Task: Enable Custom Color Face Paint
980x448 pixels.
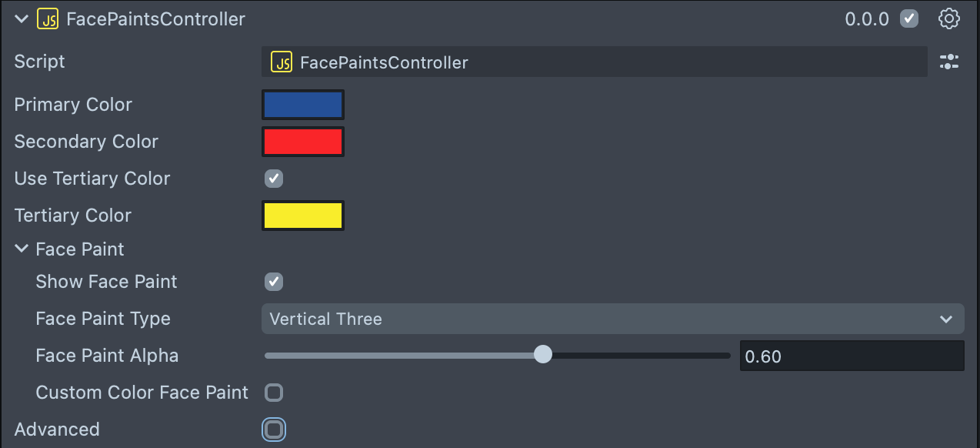Action: tap(274, 393)
